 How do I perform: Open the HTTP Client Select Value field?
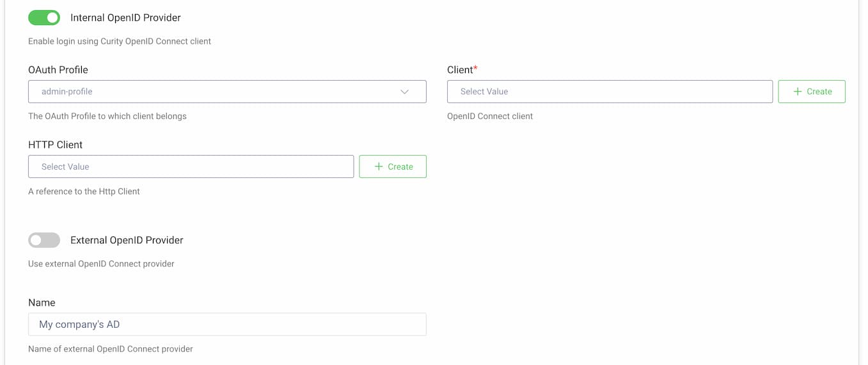point(191,166)
